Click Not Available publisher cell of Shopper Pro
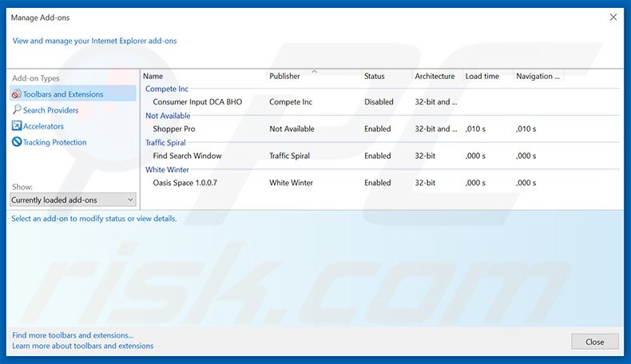631x364 pixels. pyautogui.click(x=292, y=129)
